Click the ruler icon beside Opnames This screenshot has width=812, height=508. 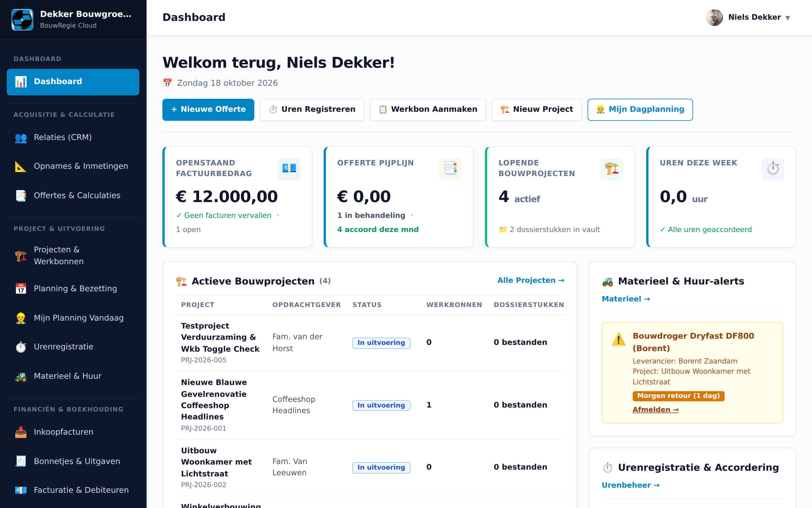(21, 167)
